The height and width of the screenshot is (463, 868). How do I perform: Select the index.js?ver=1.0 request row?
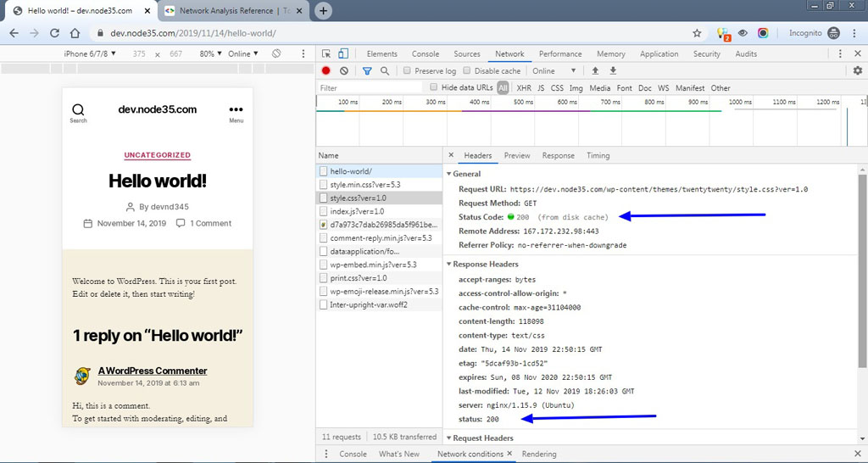[379, 211]
